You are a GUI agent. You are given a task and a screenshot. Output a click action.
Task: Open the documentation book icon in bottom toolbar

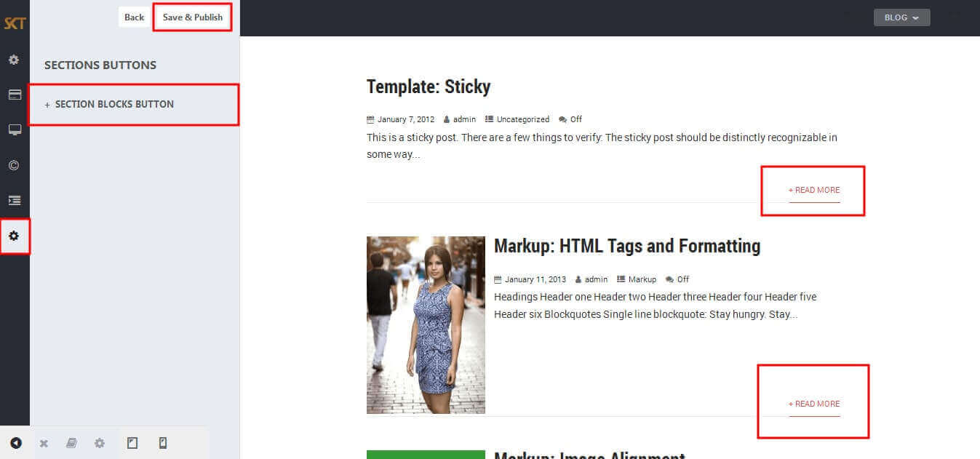(71, 443)
